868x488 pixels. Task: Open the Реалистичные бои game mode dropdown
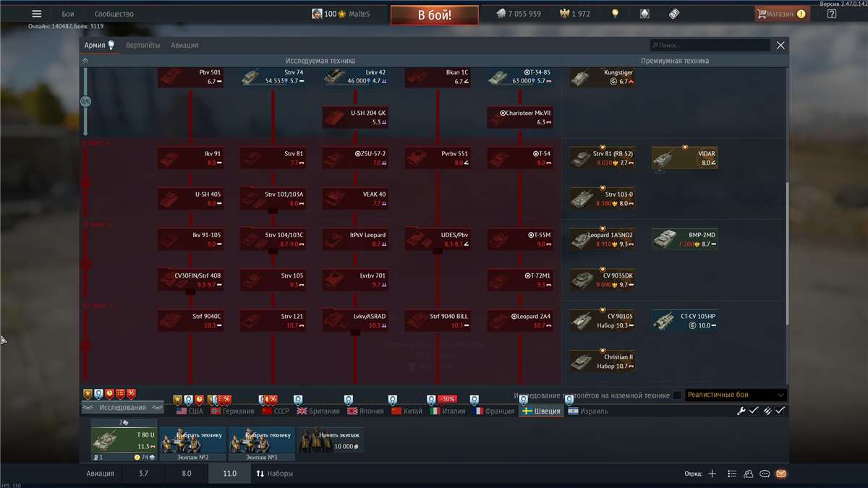[735, 395]
